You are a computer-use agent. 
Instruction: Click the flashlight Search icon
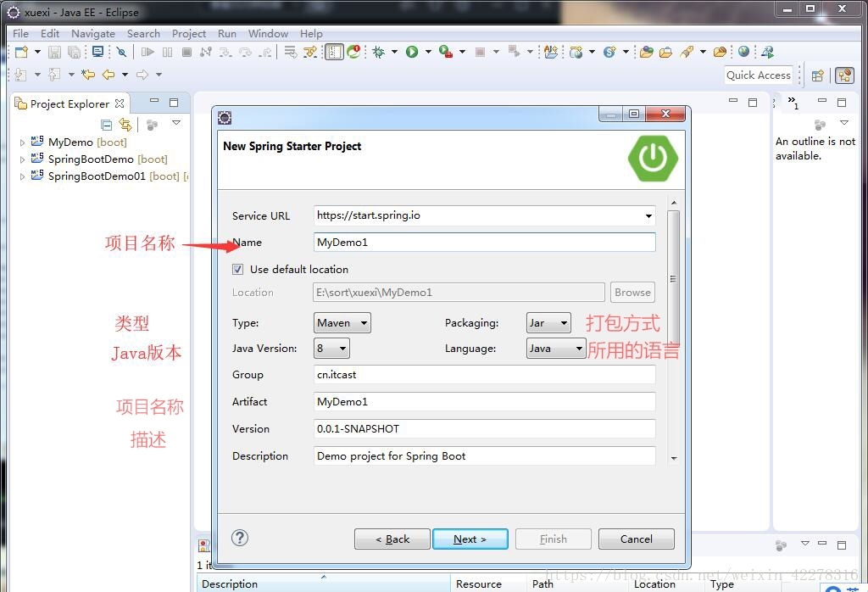pyautogui.click(x=687, y=52)
